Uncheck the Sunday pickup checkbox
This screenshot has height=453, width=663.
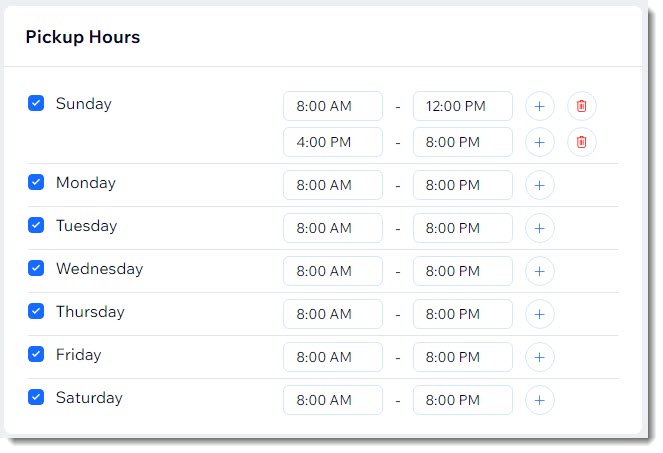coord(36,103)
